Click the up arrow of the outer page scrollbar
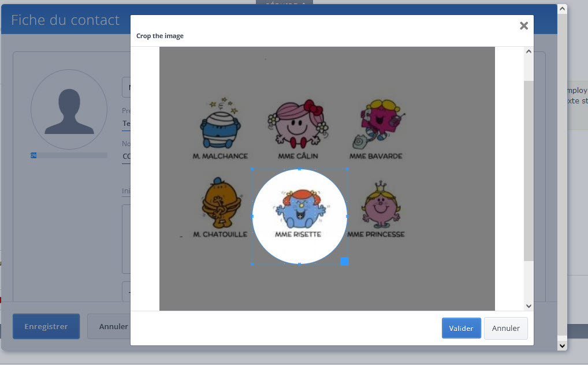Image resolution: width=588 pixels, height=365 pixels. click(x=562, y=9)
